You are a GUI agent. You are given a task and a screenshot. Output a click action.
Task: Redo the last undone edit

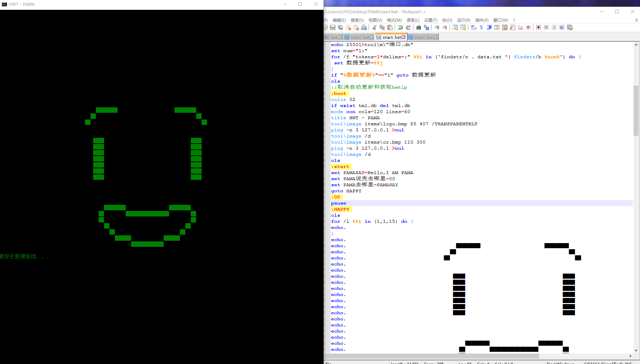[408, 27]
